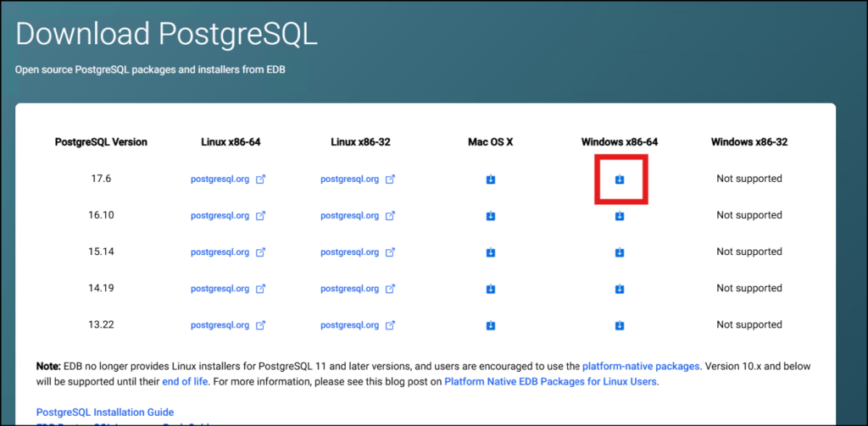
Task: Download PostgreSQL 15.14 for Windows x86-64
Action: pos(620,252)
